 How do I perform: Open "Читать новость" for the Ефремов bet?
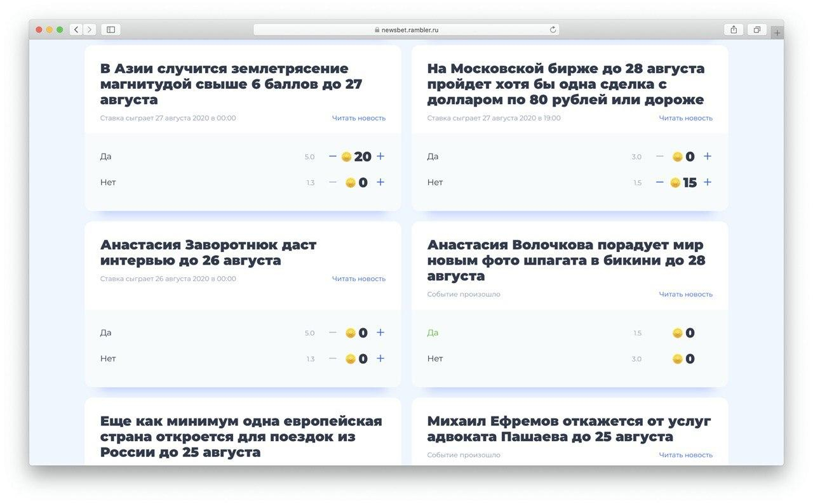[686, 455]
